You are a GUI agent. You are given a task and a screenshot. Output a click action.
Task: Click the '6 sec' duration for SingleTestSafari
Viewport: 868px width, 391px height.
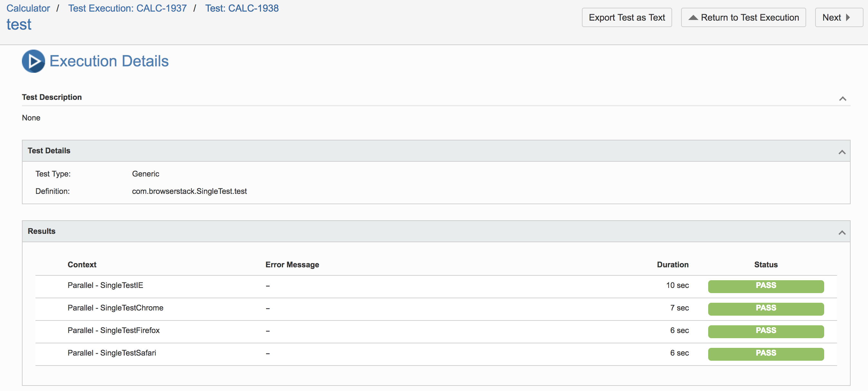pyautogui.click(x=679, y=353)
